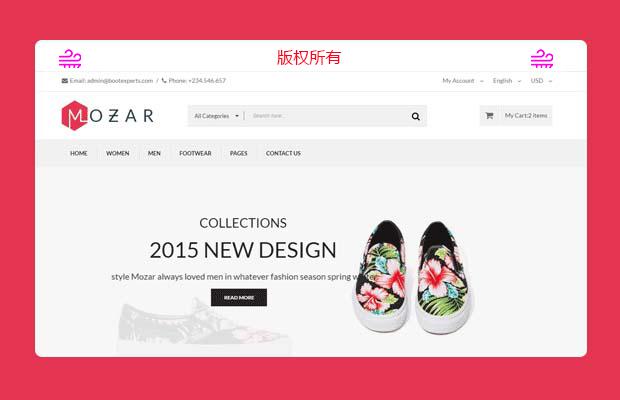Open the CONTACT US page
Viewport: 620px width, 400px height.
(283, 153)
